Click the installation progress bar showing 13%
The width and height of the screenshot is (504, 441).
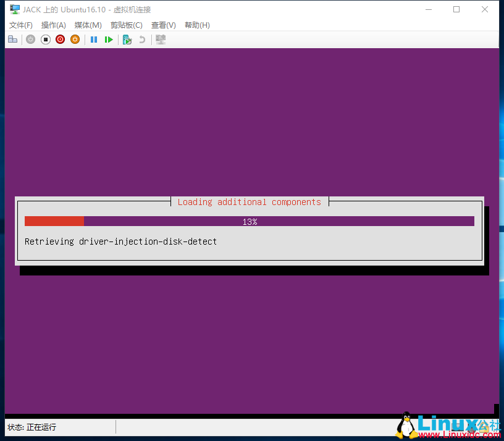(x=250, y=220)
